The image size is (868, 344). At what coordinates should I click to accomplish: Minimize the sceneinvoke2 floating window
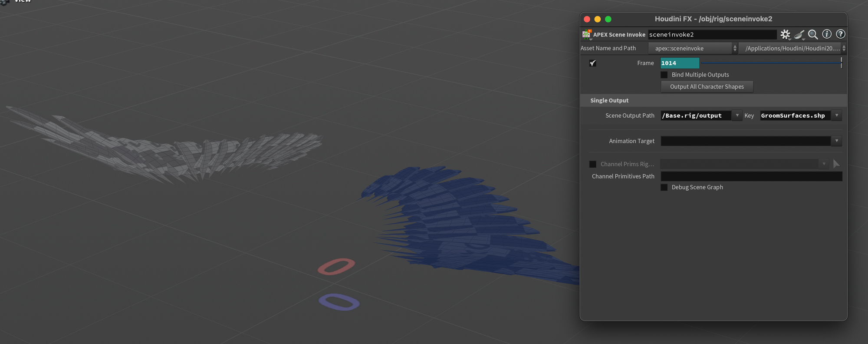click(598, 19)
